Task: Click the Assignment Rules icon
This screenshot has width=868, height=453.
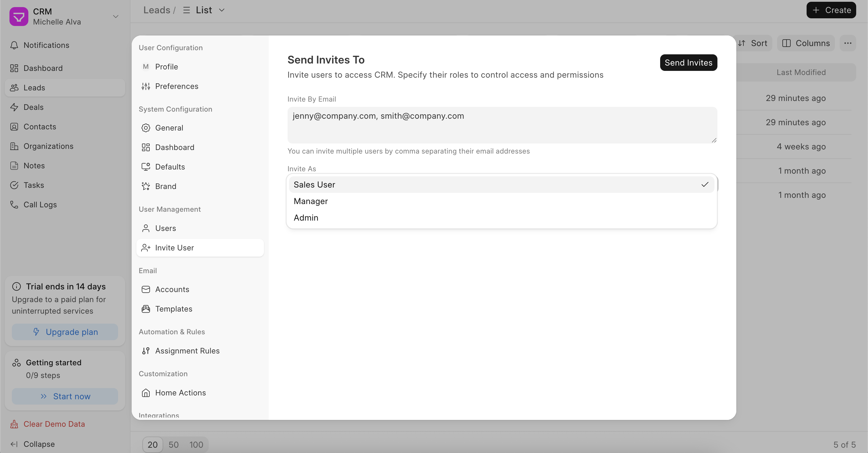Action: (x=146, y=351)
